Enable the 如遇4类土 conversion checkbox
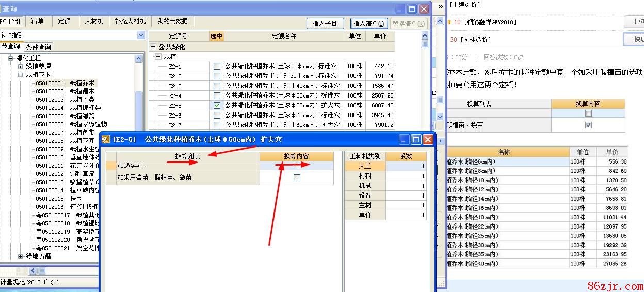The image size is (644, 292). [x=297, y=166]
